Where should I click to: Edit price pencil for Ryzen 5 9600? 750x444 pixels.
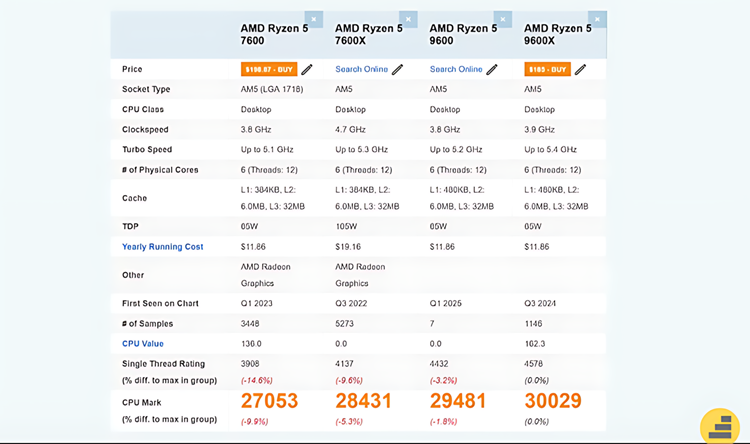(492, 69)
